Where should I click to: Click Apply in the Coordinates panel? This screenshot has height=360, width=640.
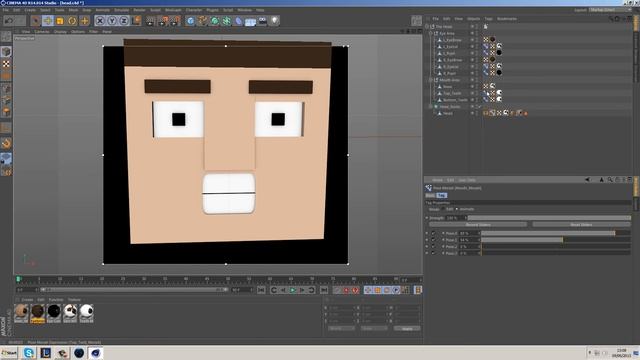(x=407, y=328)
